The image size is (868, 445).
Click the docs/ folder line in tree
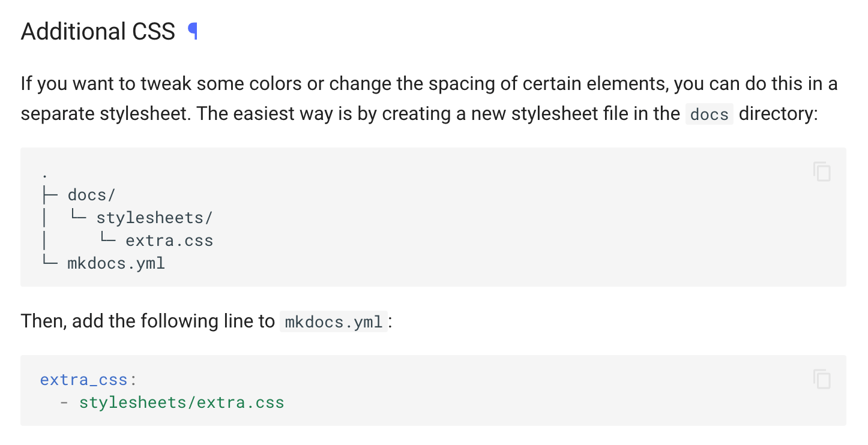tap(91, 195)
